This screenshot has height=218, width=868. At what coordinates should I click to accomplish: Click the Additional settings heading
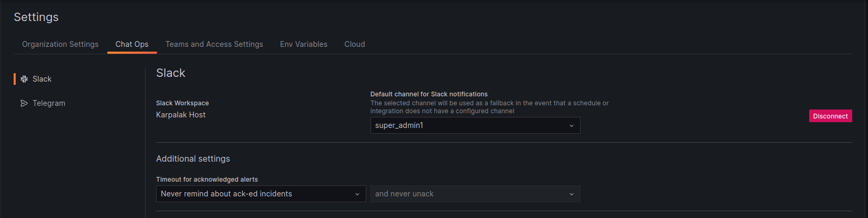pos(193,158)
